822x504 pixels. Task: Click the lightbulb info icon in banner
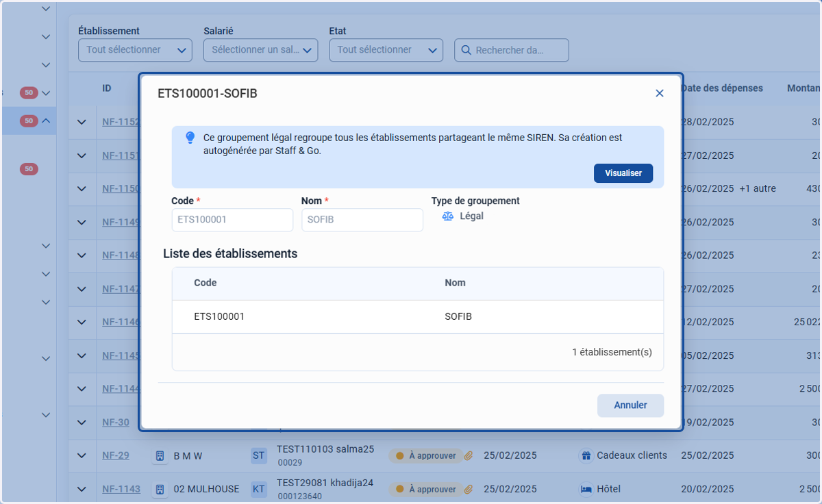tap(190, 138)
